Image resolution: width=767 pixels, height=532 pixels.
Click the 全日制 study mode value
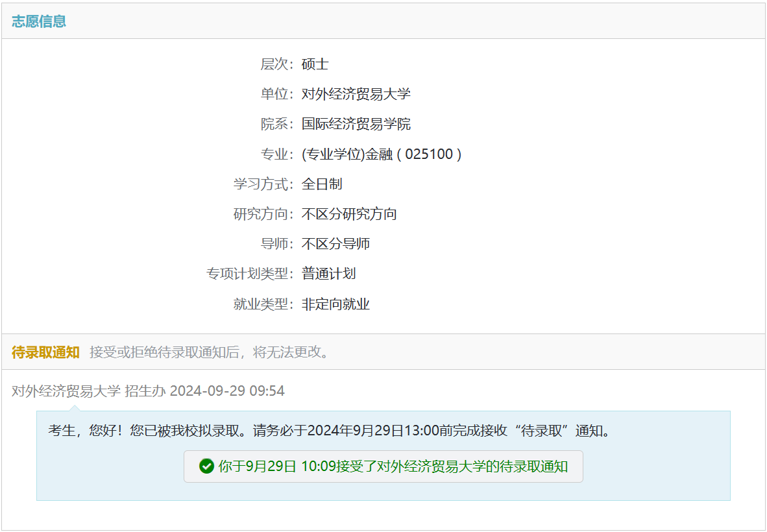322,184
